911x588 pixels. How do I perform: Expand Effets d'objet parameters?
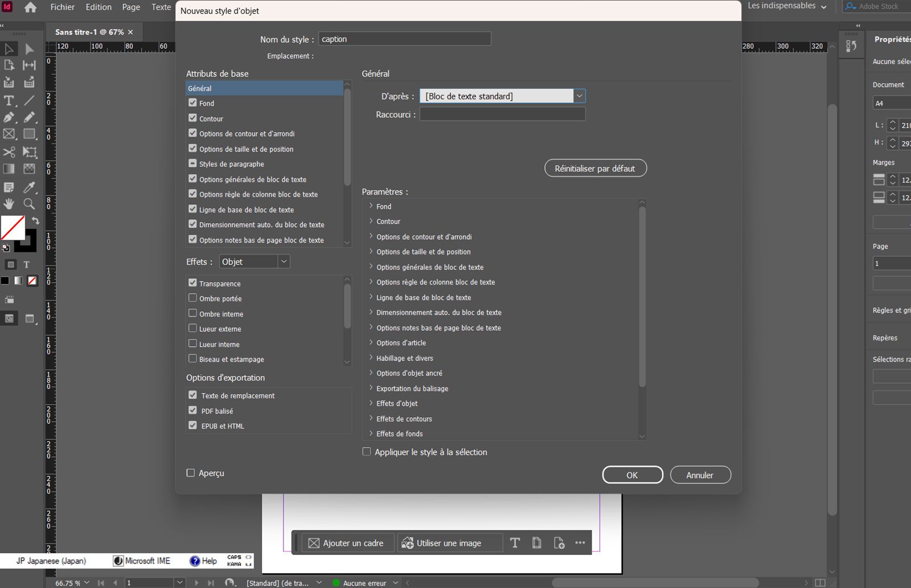(371, 403)
